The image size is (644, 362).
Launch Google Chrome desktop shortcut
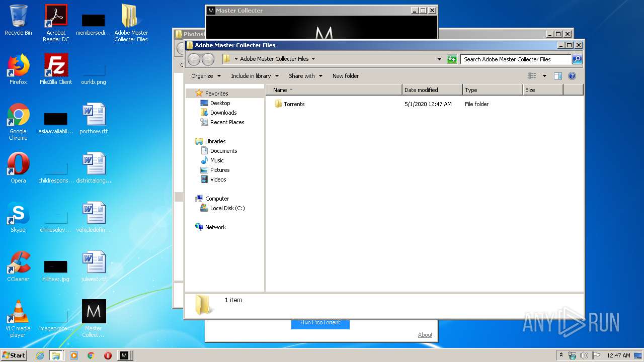18,122
